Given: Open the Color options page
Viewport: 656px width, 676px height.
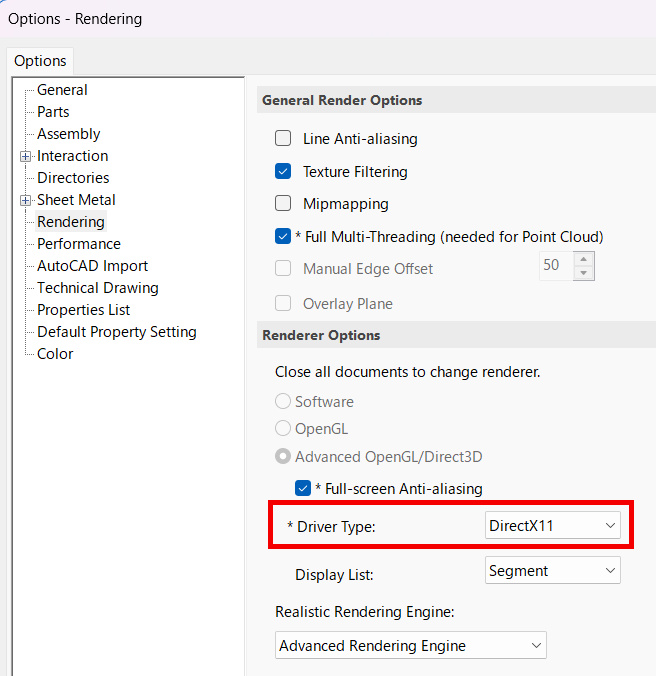Looking at the screenshot, I should pyautogui.click(x=55, y=354).
